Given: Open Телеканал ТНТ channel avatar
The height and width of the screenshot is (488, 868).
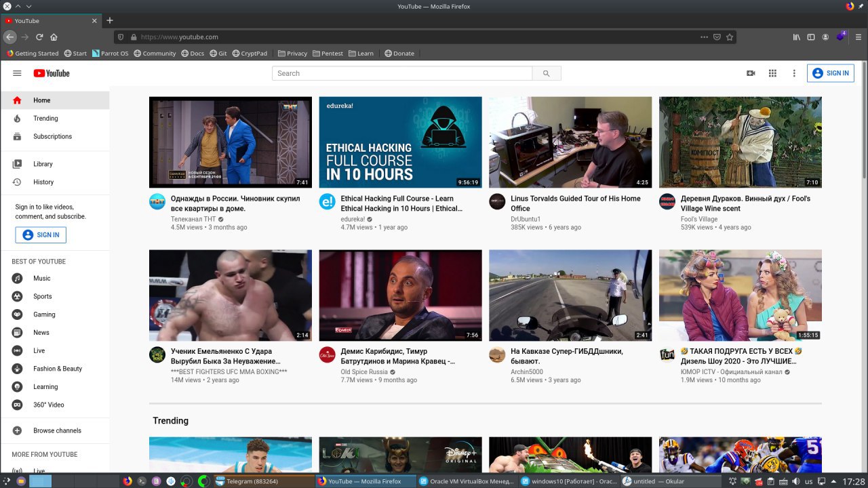Looking at the screenshot, I should (x=157, y=202).
